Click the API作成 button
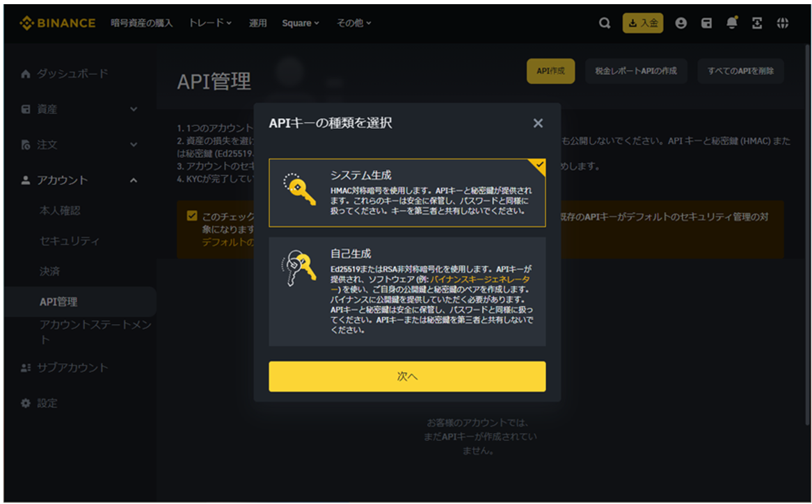The width and height of the screenshot is (812, 504). click(x=550, y=71)
